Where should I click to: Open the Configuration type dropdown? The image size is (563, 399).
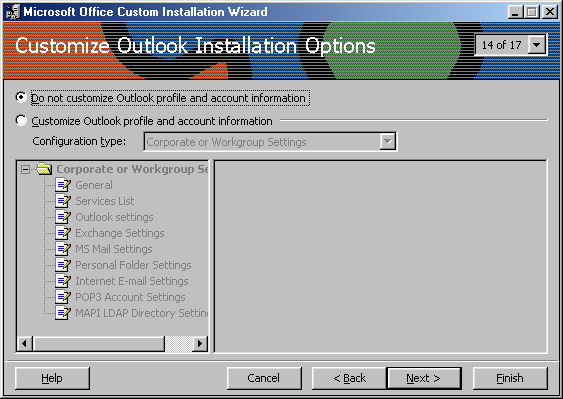point(388,141)
